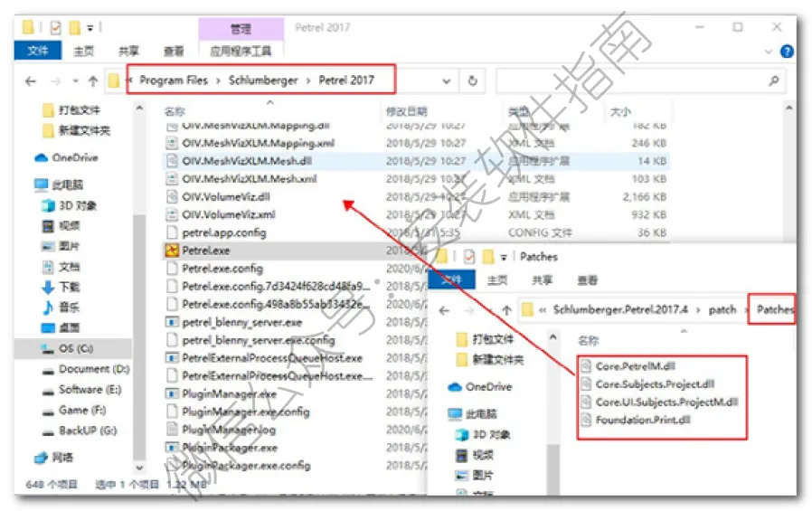The height and width of the screenshot is (511, 812).
Task: Sort by 修改日期 column header
Action: coord(407,111)
